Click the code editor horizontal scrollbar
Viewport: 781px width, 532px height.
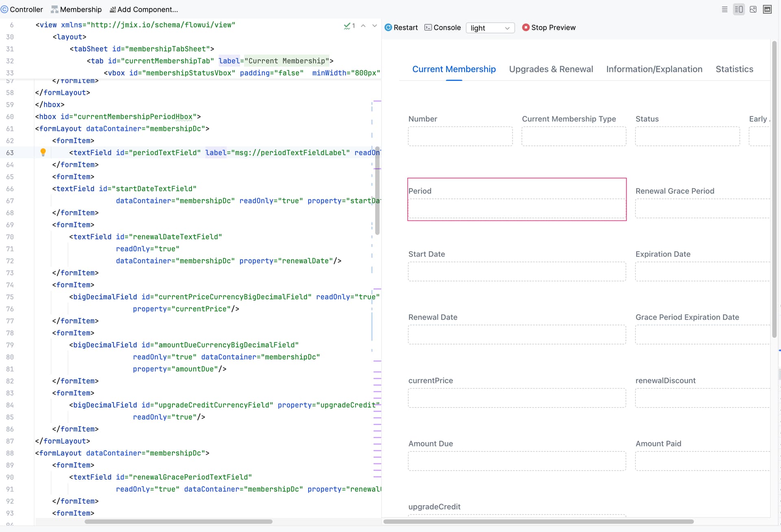pyautogui.click(x=179, y=521)
